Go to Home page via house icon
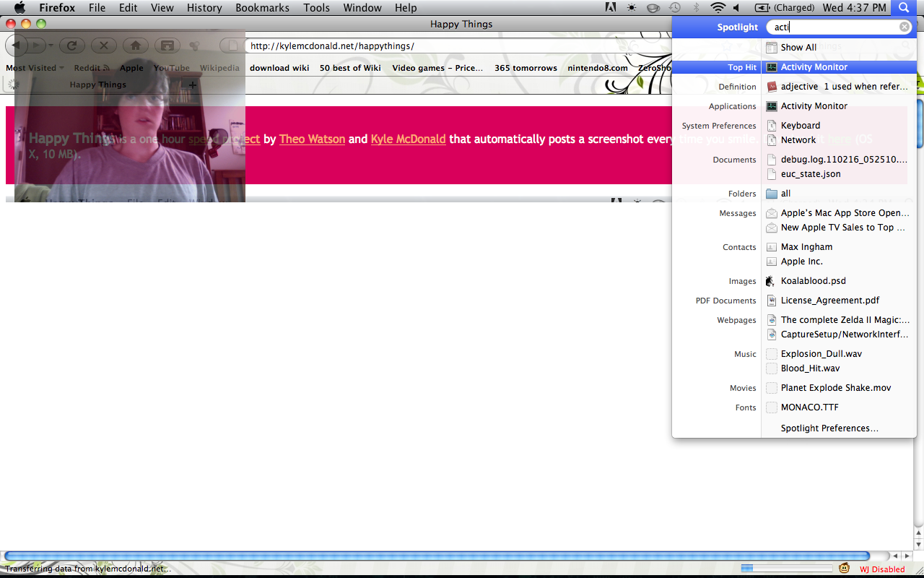The image size is (924, 578). click(135, 46)
